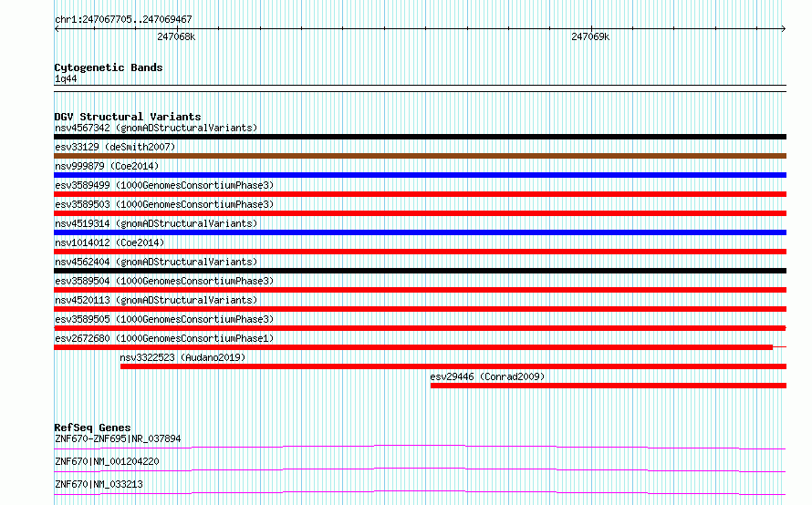Click the black nsv4562404 variant bar
The width and height of the screenshot is (812, 505).
[x=420, y=271]
